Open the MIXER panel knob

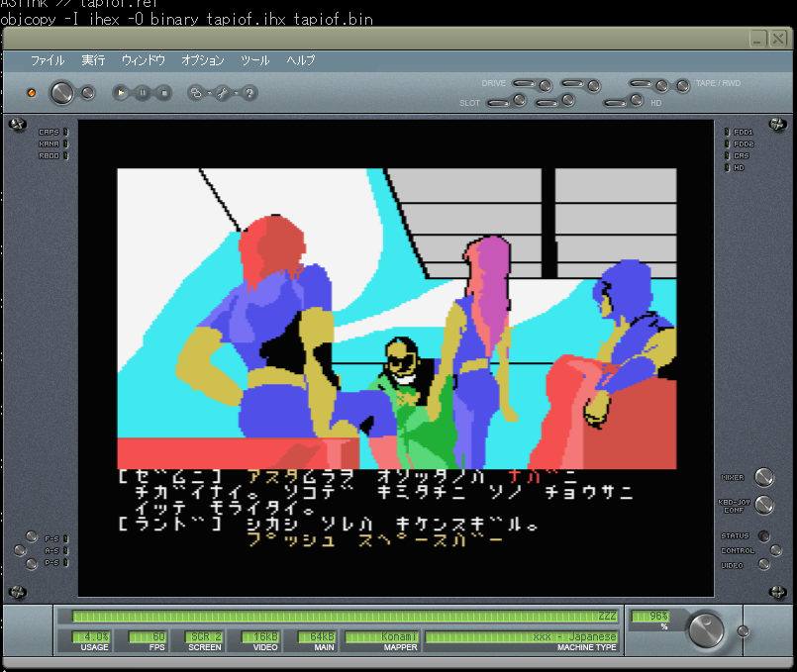click(x=764, y=477)
